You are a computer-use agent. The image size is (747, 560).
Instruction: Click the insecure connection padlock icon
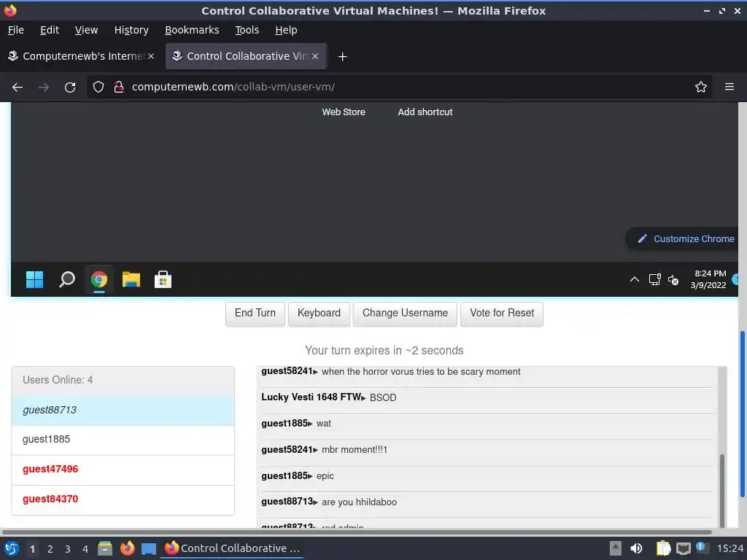(119, 87)
